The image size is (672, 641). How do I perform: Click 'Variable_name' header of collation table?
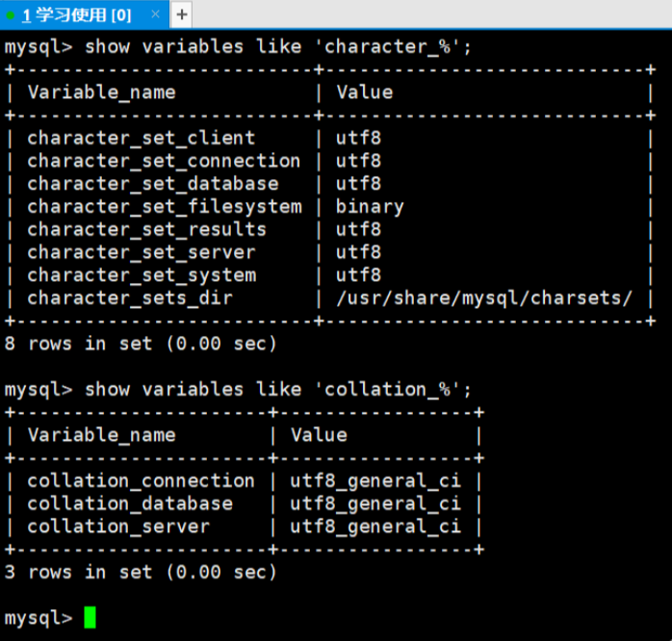tap(102, 435)
